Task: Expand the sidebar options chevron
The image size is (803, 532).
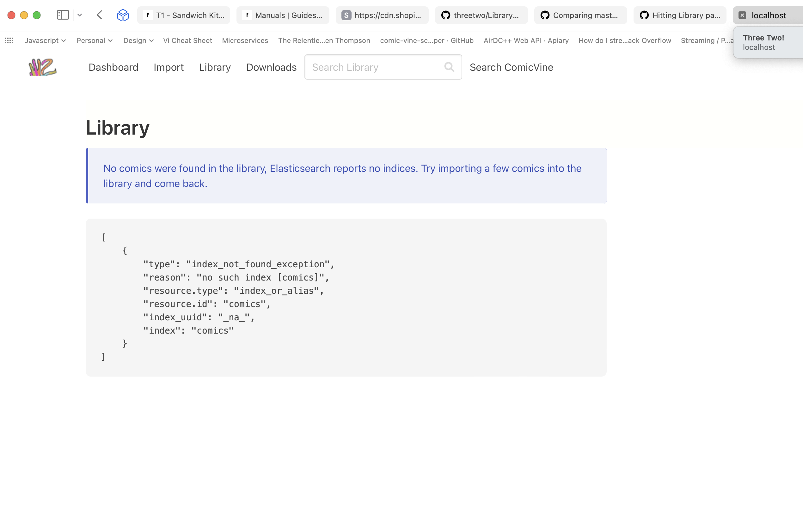Action: click(80, 15)
